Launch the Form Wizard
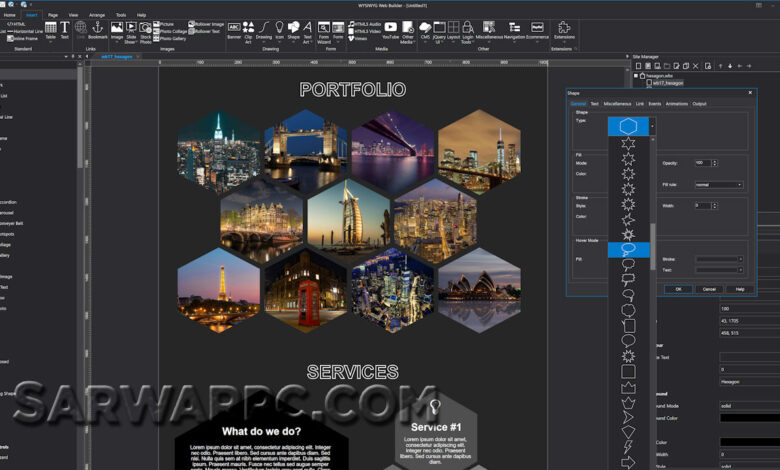 (324, 32)
